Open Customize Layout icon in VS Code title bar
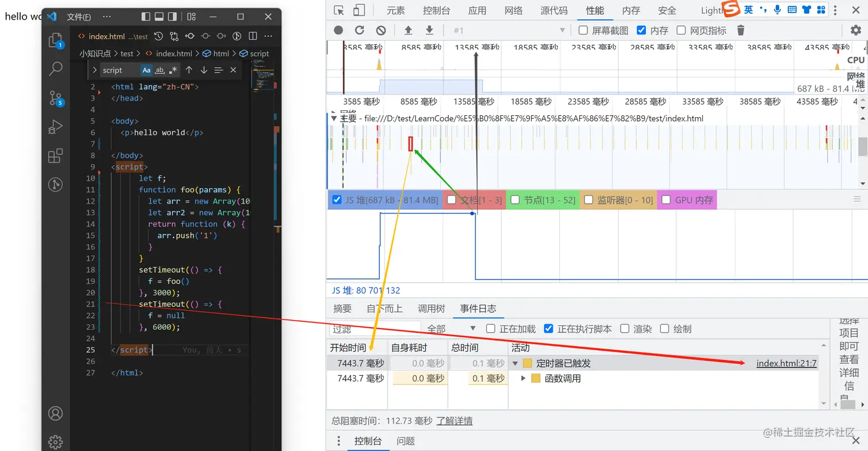Screen dimensions: 868x451 pos(192,17)
